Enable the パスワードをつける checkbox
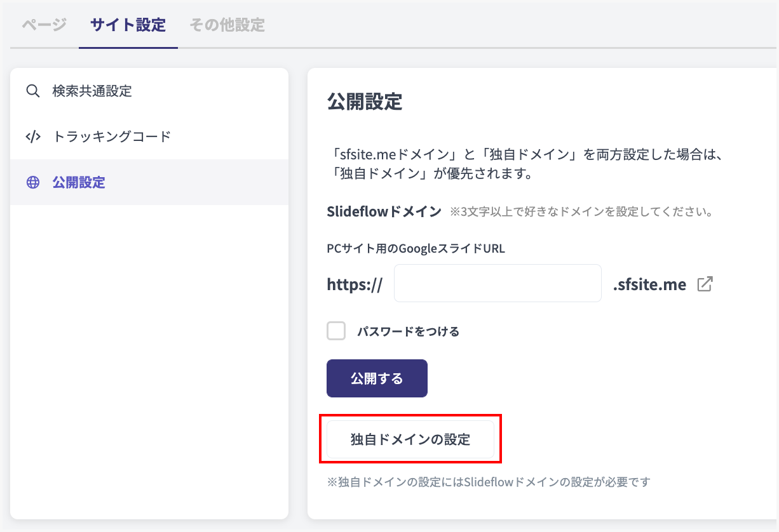The image size is (779, 532). click(x=336, y=331)
